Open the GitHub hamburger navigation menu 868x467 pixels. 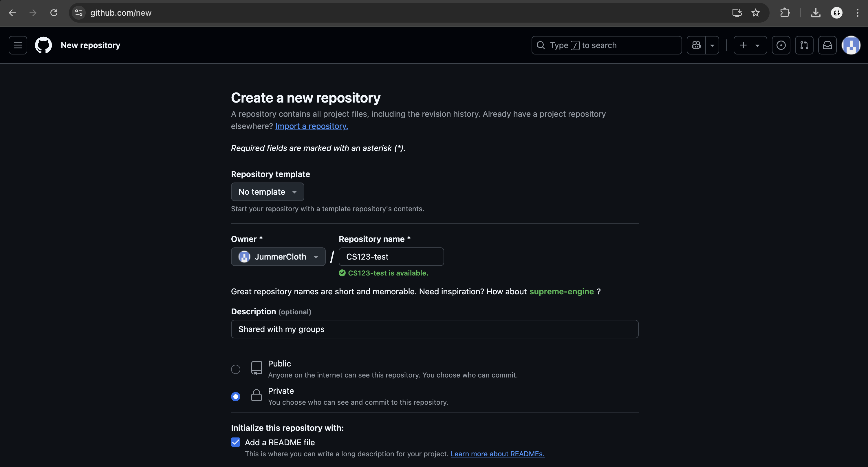pos(18,45)
